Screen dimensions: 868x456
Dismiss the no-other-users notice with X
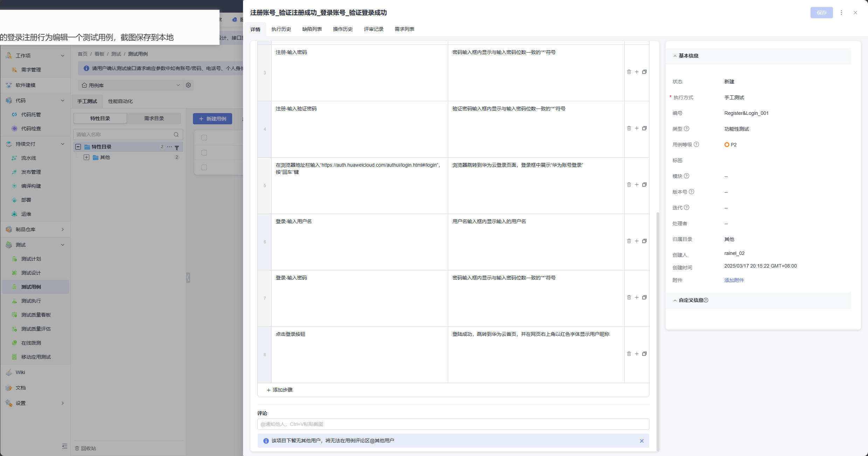[642, 441]
